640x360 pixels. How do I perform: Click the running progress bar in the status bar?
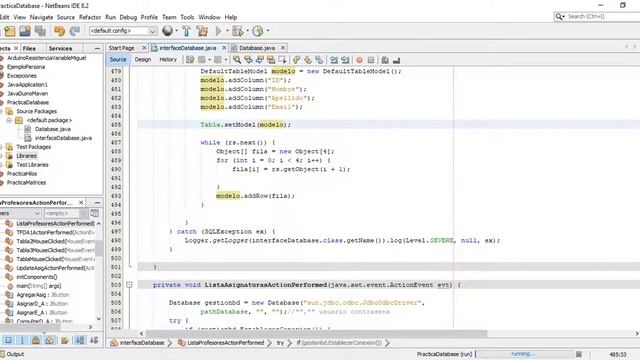click(525, 354)
